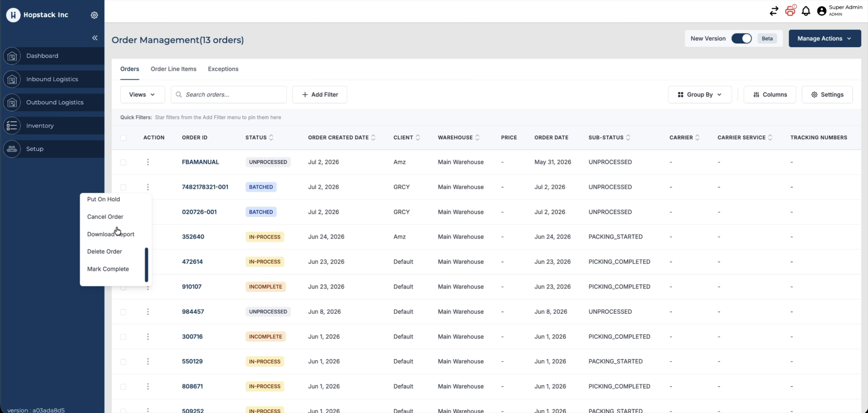Image resolution: width=868 pixels, height=413 pixels.
Task: Sort by Warehouse column arrows
Action: pyautogui.click(x=477, y=138)
